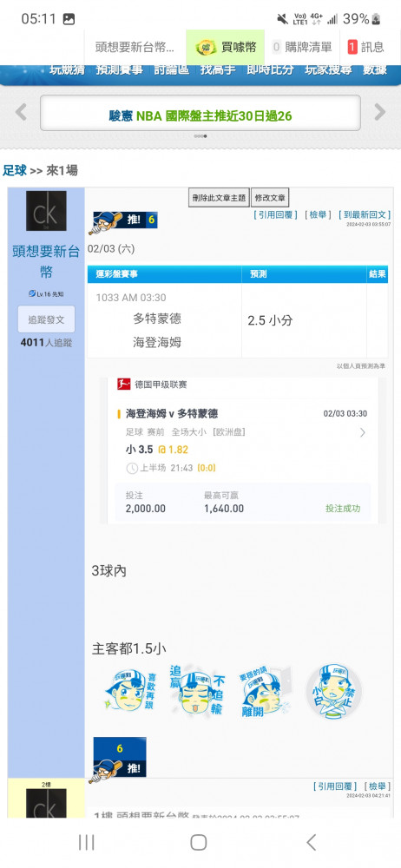Open the 買嘯幣 coin purchase tab
This screenshot has height=868, width=401.
coord(225,47)
